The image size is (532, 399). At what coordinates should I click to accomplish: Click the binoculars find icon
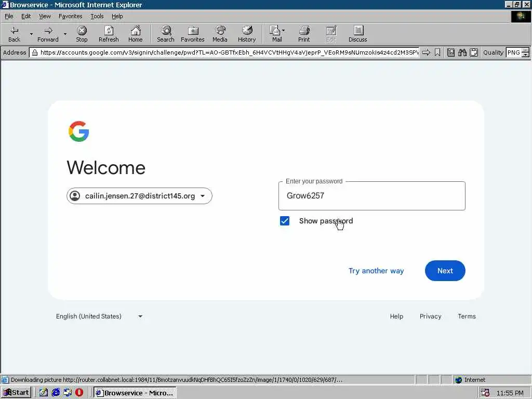pos(462,52)
